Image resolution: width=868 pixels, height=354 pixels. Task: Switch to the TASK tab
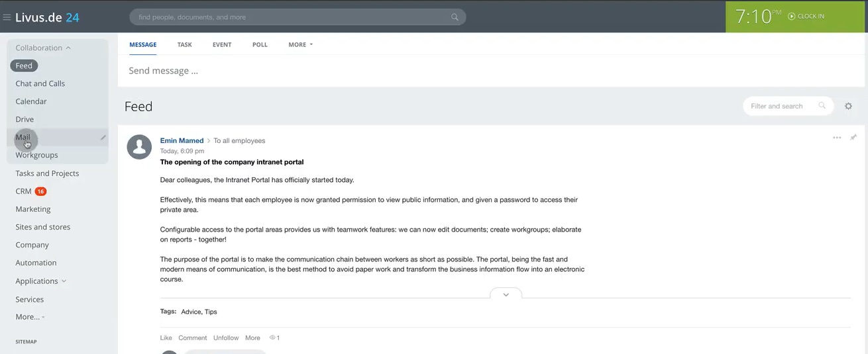pos(184,45)
